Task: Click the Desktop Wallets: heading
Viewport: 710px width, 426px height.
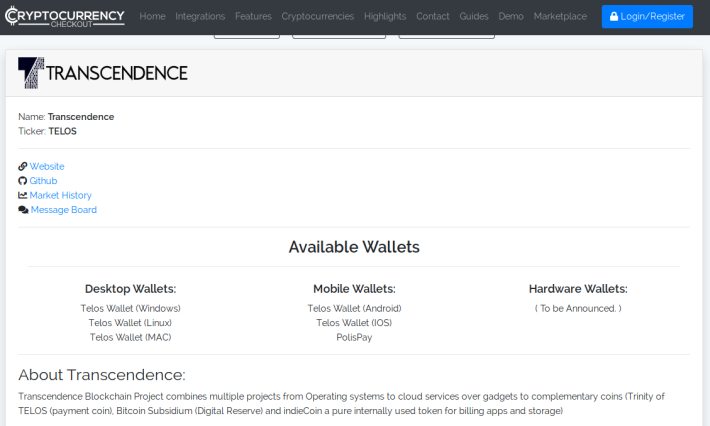Action: (x=130, y=289)
